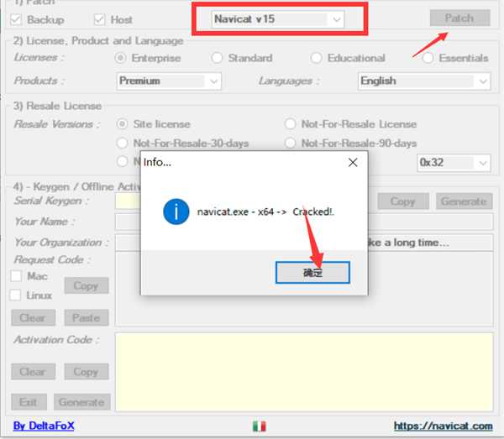Screen dimensions: 504x439
Task: Choose Not-For-Resale License option
Action: pos(290,124)
